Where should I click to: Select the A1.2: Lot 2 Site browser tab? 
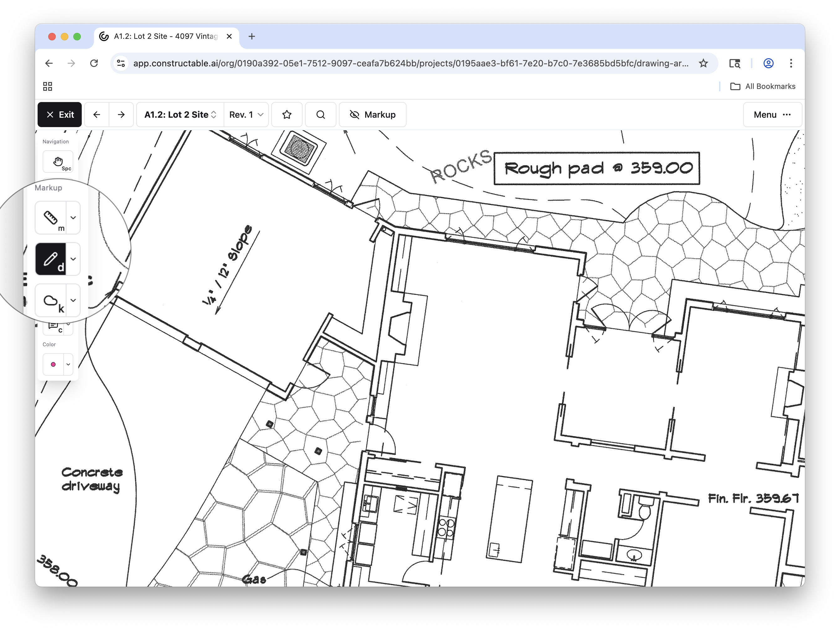coord(166,36)
